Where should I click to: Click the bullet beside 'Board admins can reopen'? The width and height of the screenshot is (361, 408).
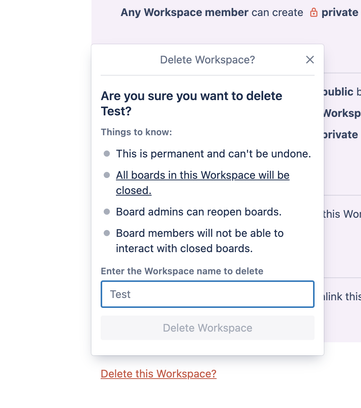coord(107,212)
